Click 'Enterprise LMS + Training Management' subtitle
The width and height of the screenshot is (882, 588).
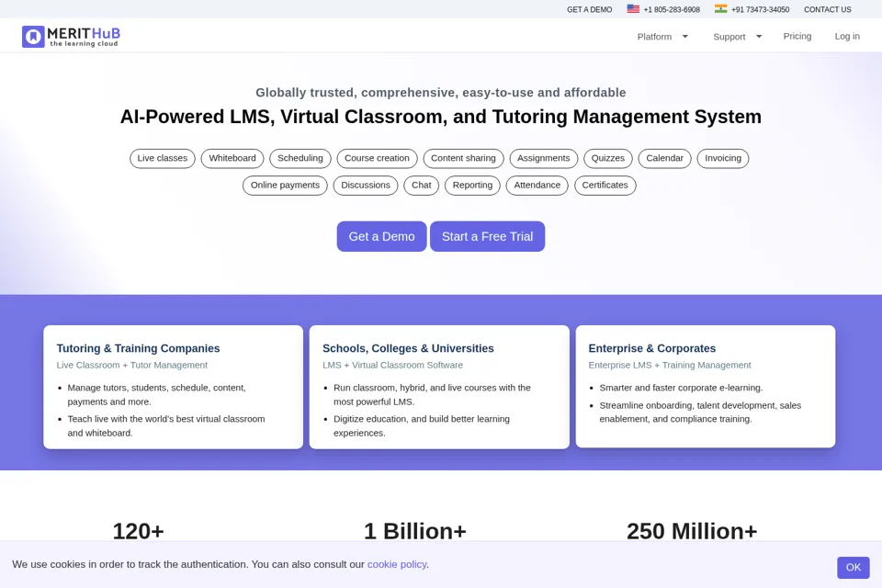point(670,365)
